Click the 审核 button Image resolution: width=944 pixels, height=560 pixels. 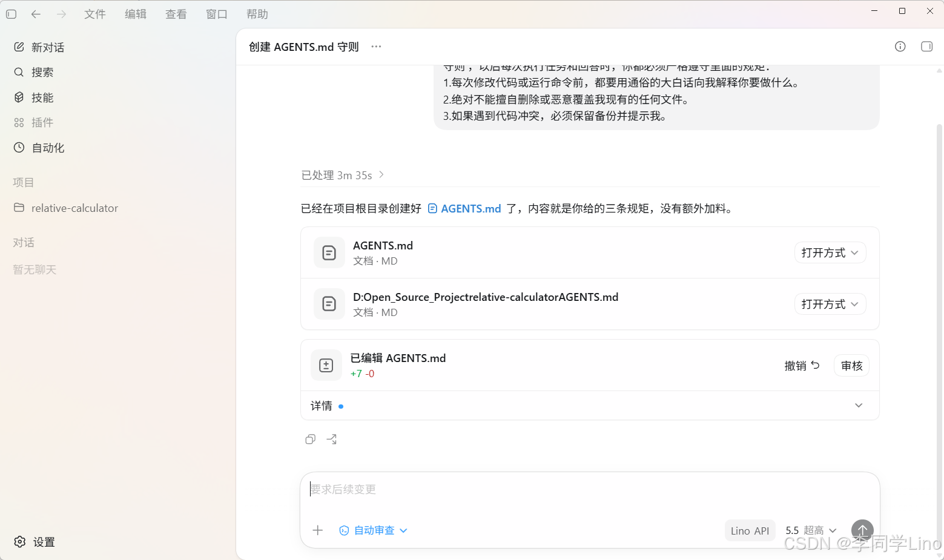click(851, 366)
